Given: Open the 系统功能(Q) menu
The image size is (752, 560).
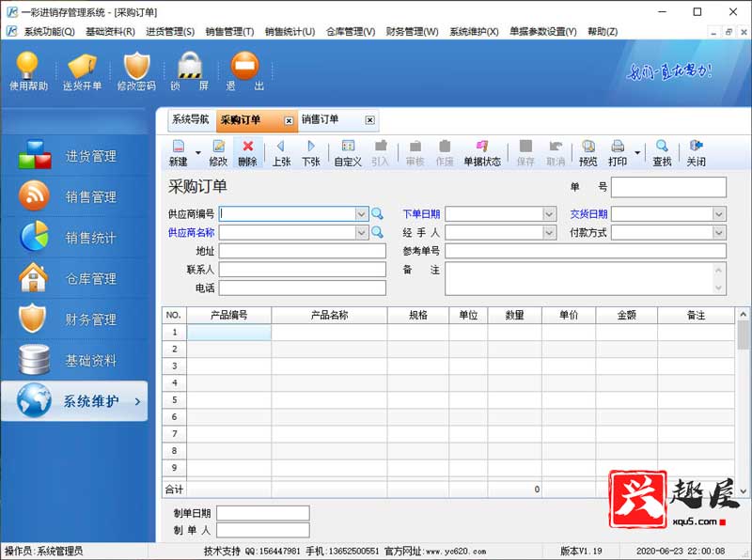Looking at the screenshot, I should [50, 32].
